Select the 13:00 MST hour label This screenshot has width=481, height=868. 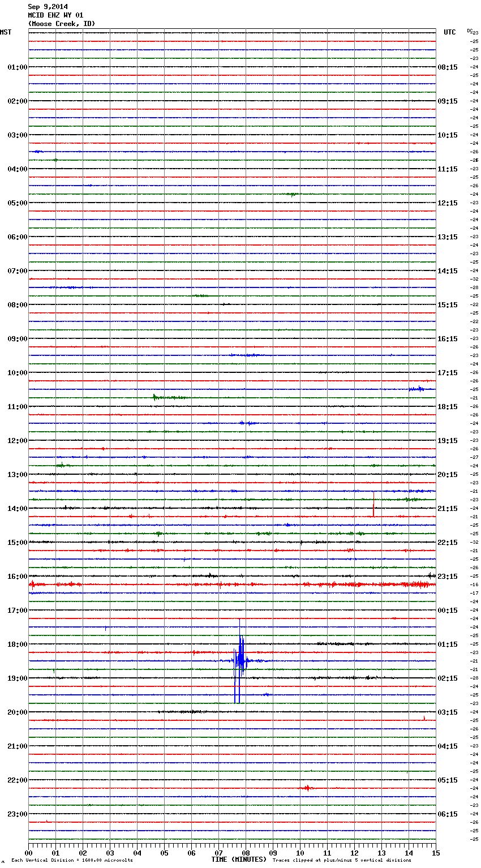[18, 475]
